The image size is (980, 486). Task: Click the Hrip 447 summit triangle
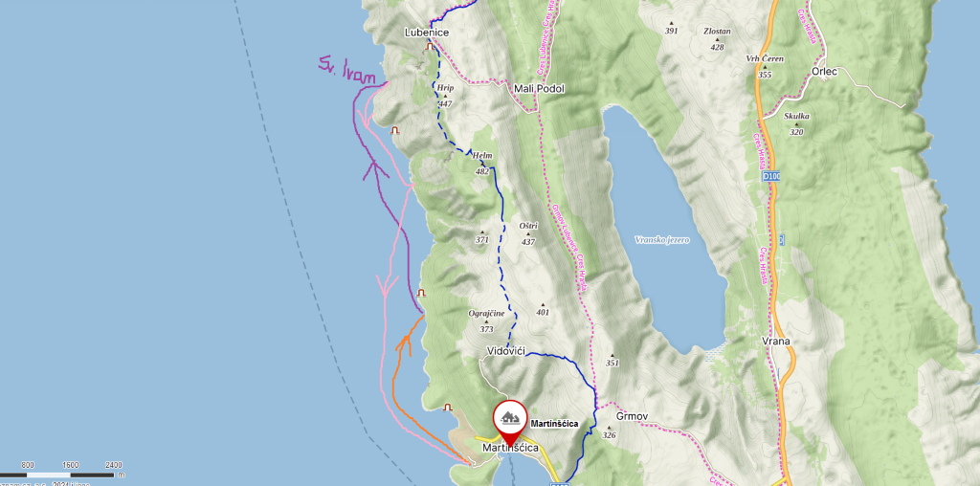coord(445,97)
